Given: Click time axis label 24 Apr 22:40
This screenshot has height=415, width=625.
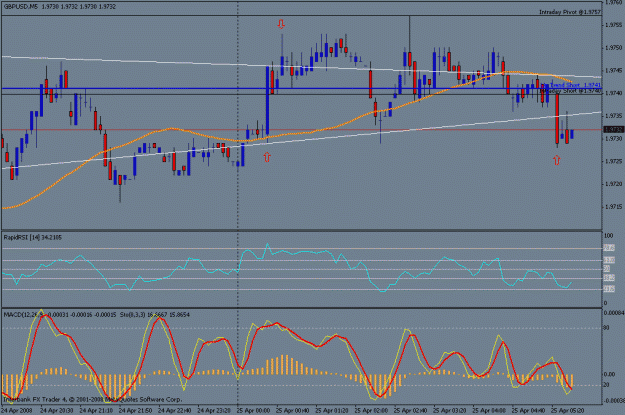Looking at the screenshot, I should coord(175,410).
